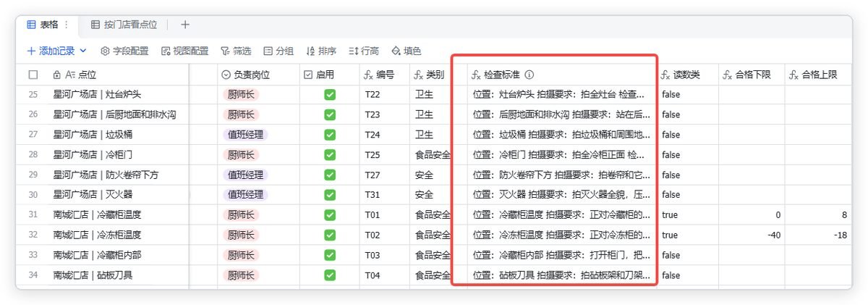868x305 pixels.
Task: Add a new view with plus icon
Action: (x=185, y=25)
